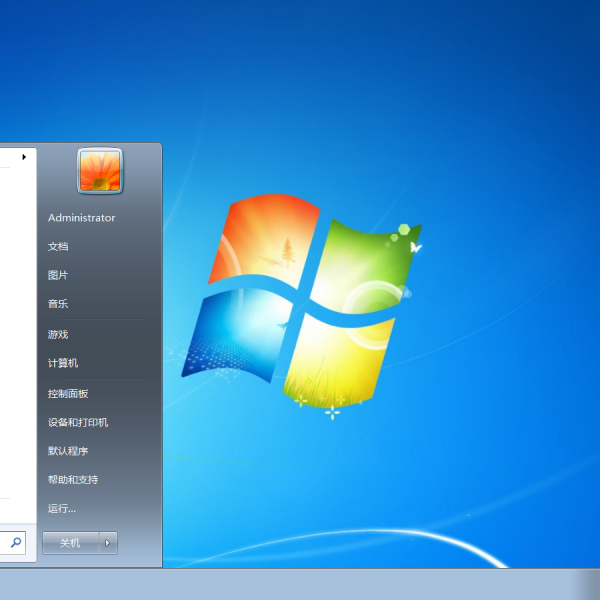Click the search magnifier icon
The image size is (600, 600).
pyautogui.click(x=16, y=542)
